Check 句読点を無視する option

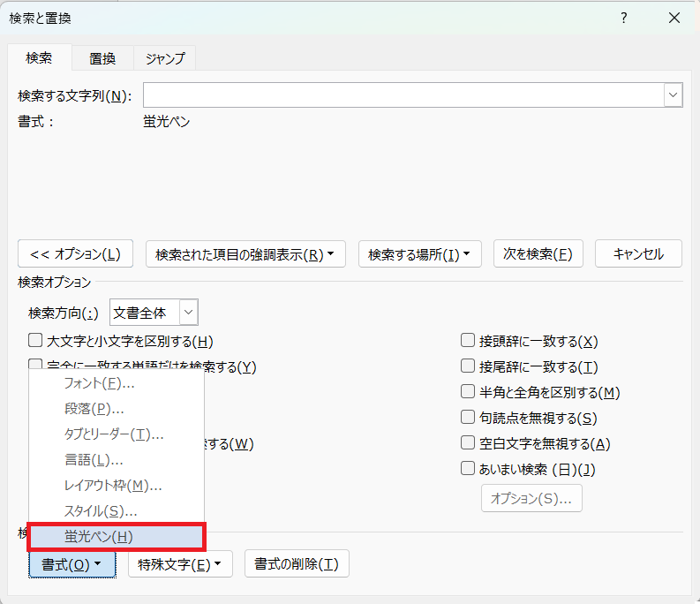[468, 418]
